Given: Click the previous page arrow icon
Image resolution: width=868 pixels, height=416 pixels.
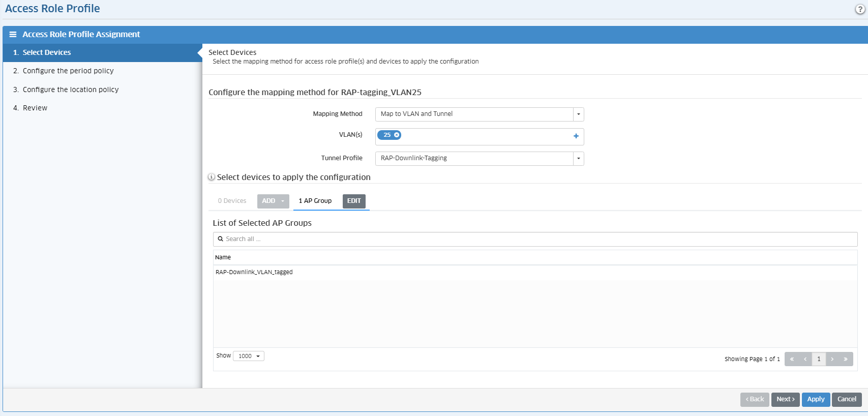Looking at the screenshot, I should (805, 359).
